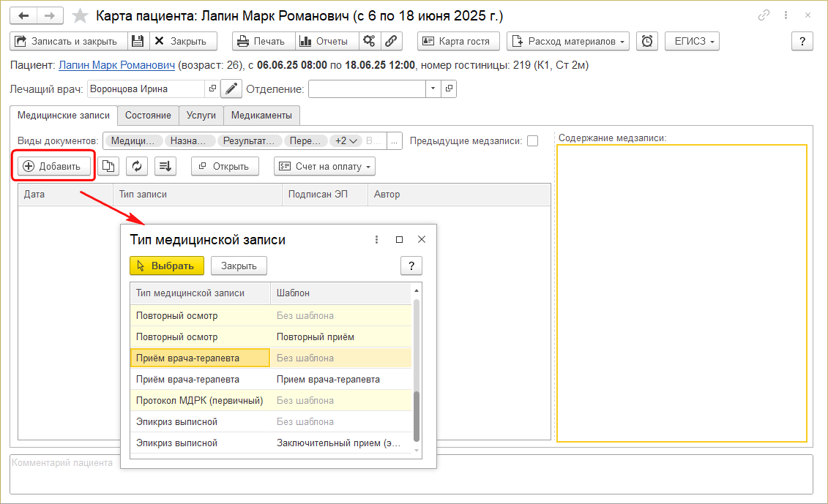
Task: Click the save (floppy disk) icon
Action: click(x=138, y=42)
